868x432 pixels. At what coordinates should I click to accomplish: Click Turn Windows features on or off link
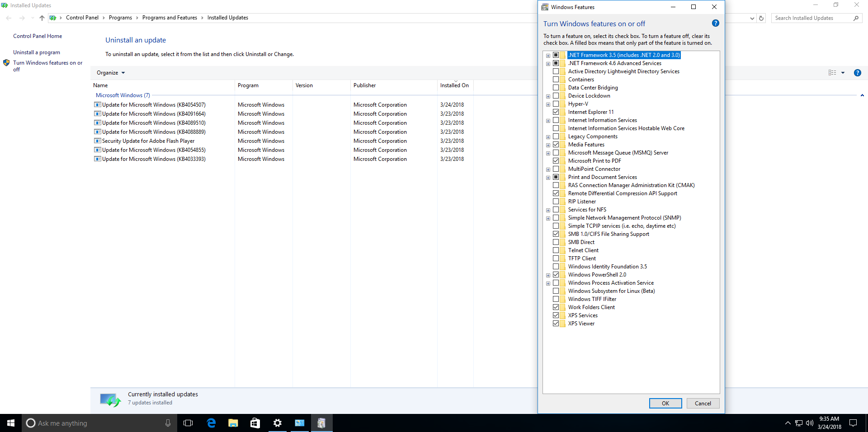pyautogui.click(x=48, y=66)
